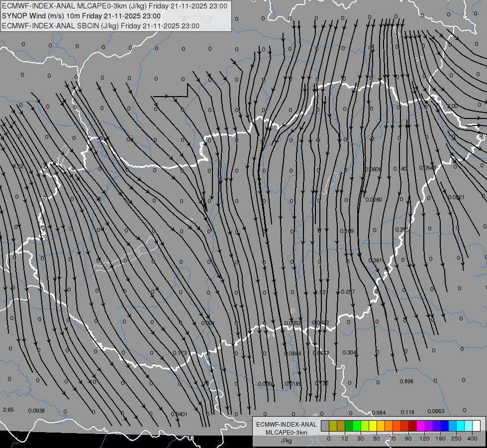
Task: Select the dark green legend swatch above 12
Action: (349, 426)
